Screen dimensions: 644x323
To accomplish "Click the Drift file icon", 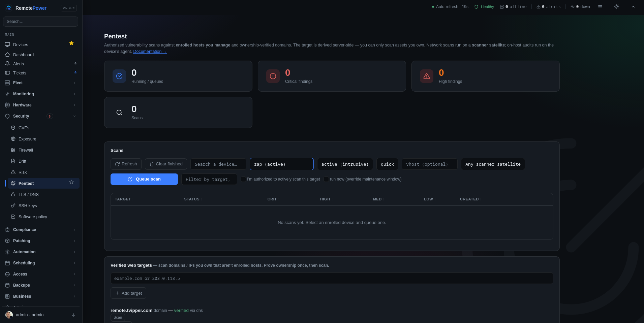I will (13, 161).
